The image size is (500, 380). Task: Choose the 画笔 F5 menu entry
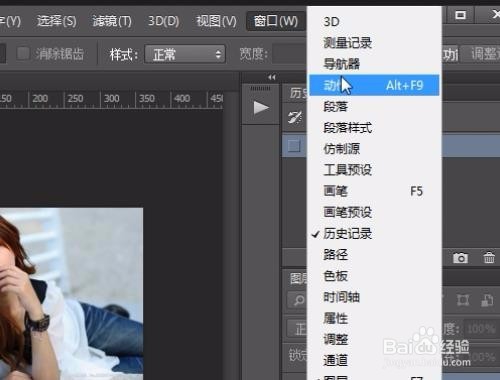[374, 191]
